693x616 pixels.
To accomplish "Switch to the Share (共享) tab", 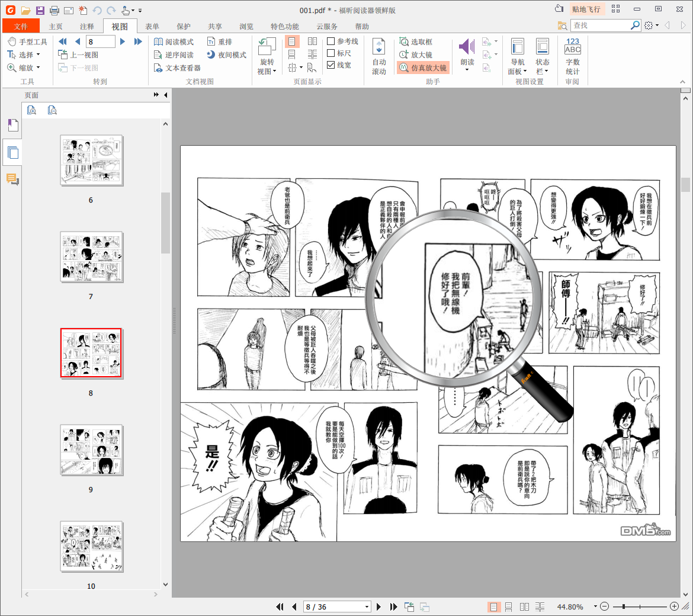I will [215, 26].
